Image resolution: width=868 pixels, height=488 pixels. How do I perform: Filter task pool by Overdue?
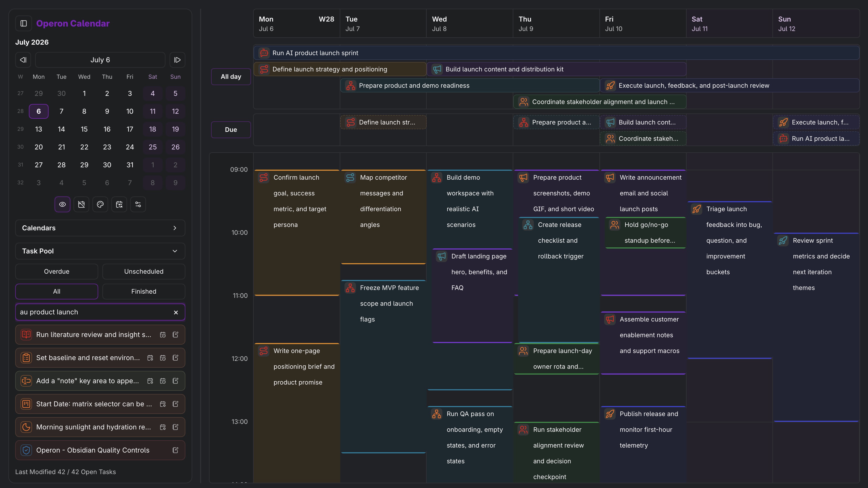coord(57,272)
